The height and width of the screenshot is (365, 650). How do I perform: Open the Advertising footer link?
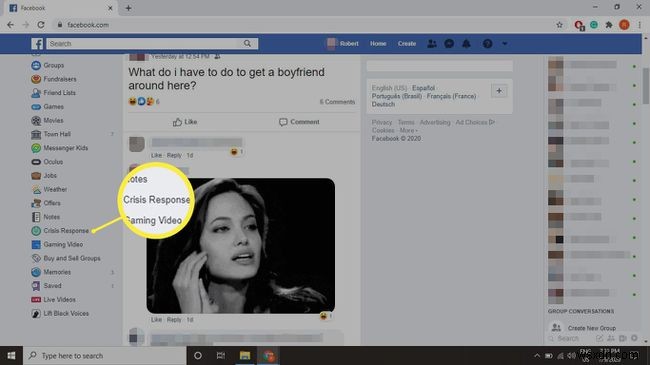[x=435, y=122]
